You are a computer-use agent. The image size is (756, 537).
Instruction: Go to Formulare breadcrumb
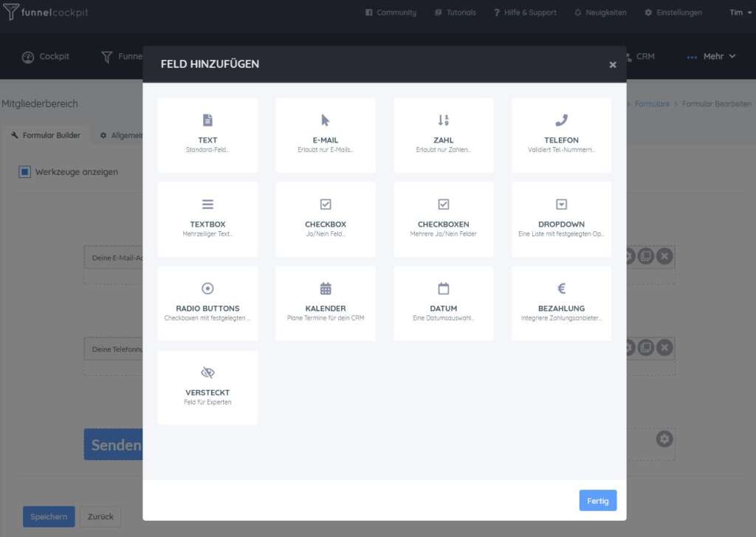pos(652,103)
